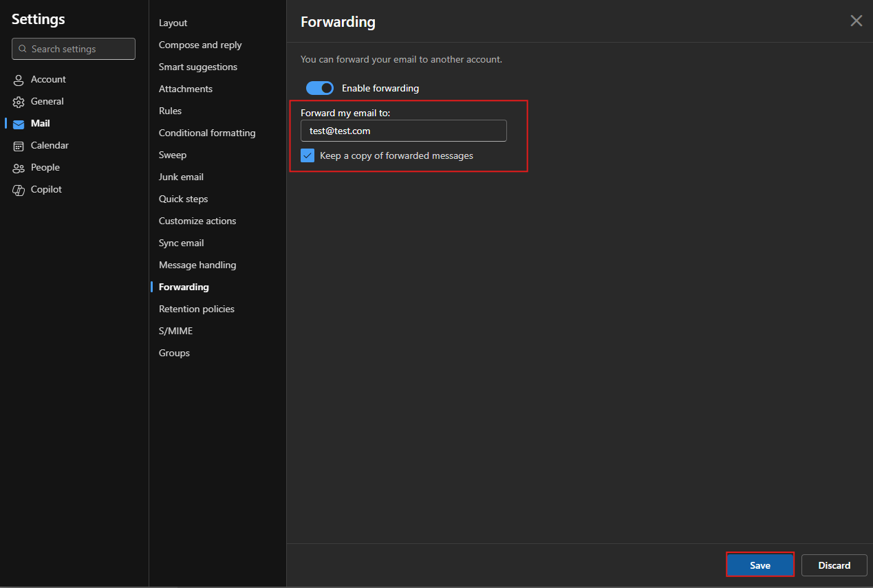Open Retention policies section
Viewport: 873px width, 588px height.
(197, 309)
